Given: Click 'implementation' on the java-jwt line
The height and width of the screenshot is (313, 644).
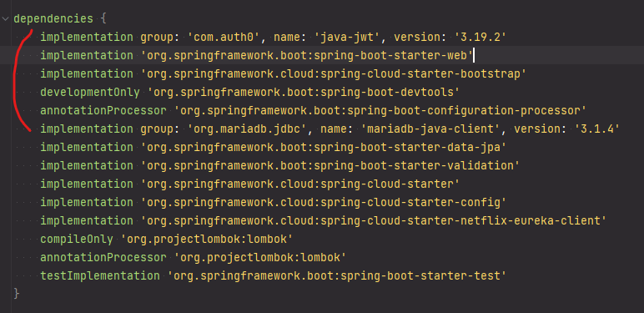Looking at the screenshot, I should pos(86,37).
